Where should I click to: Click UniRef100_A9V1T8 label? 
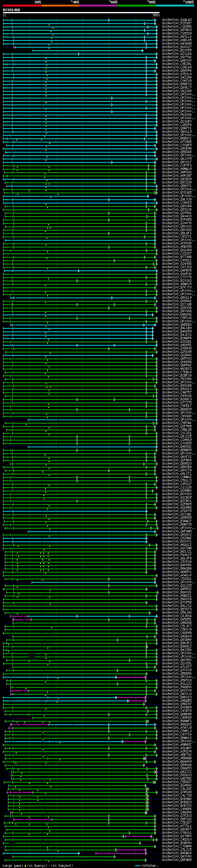pos(177,470)
